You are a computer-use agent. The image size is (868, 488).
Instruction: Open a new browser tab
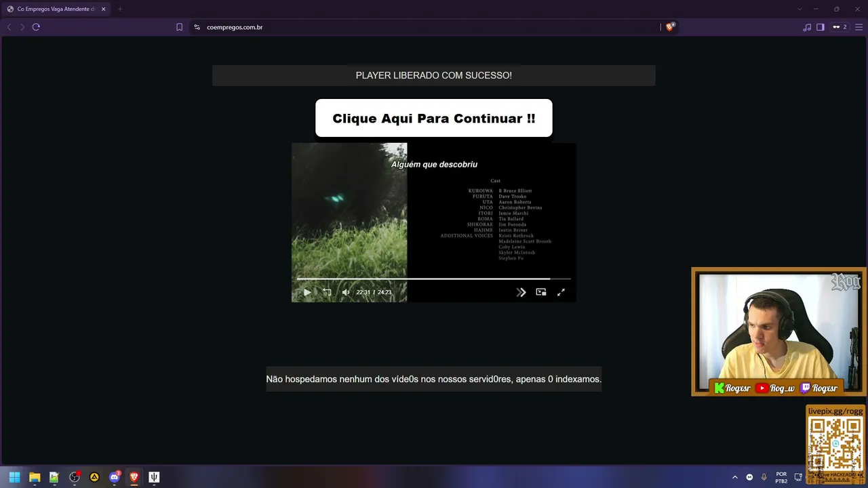pos(120,9)
